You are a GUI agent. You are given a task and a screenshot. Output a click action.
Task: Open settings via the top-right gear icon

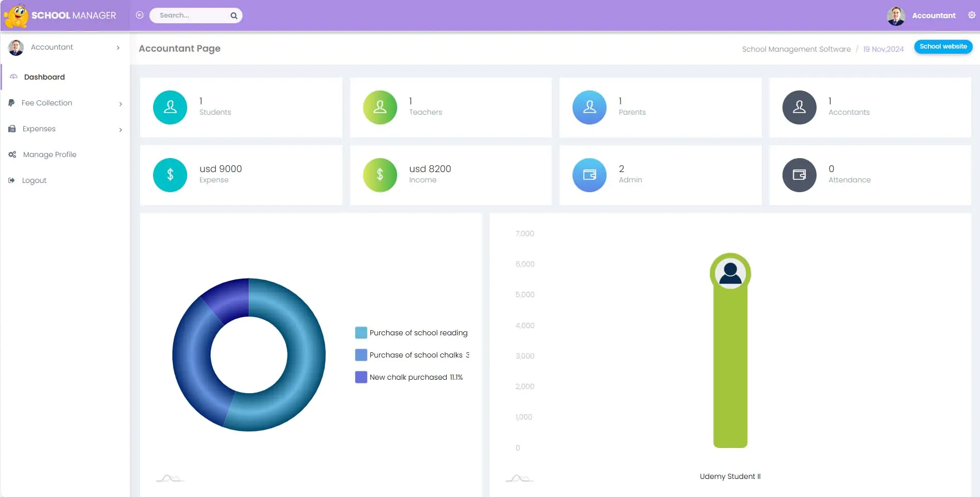(x=972, y=15)
